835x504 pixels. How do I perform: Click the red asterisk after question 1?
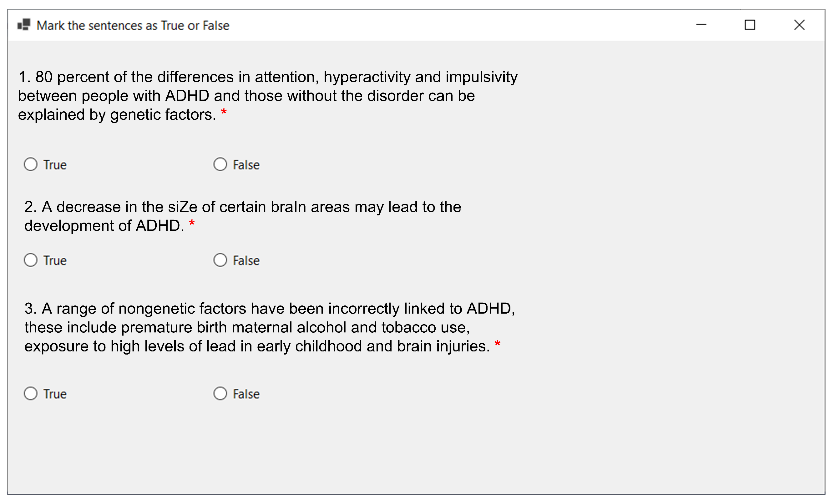pyautogui.click(x=224, y=112)
